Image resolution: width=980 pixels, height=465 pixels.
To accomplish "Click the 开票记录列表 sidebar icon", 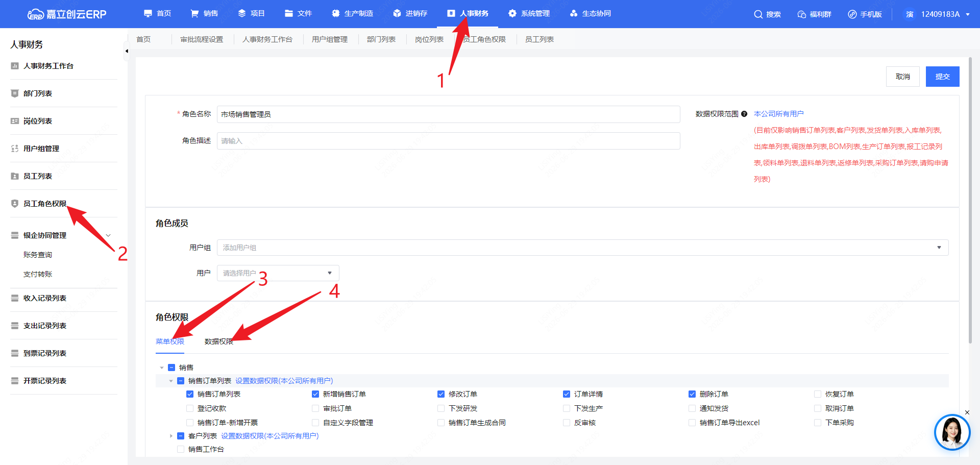I will pos(15,381).
